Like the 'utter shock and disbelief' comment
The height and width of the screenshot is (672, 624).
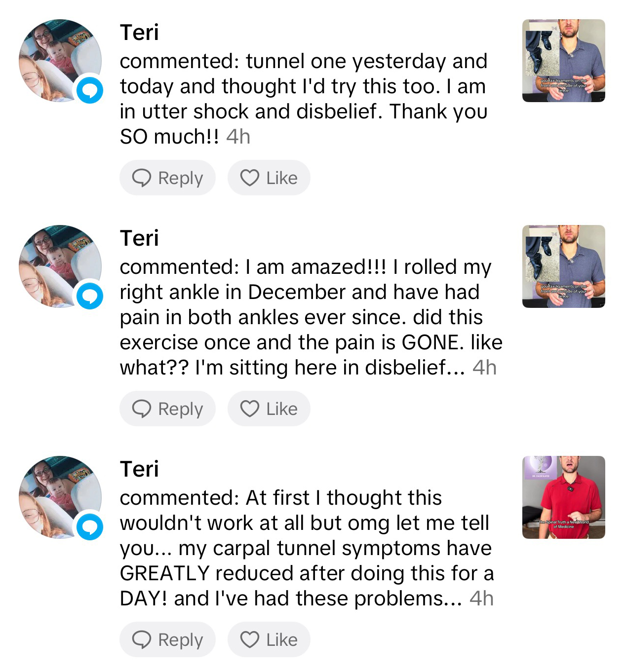coord(269,178)
